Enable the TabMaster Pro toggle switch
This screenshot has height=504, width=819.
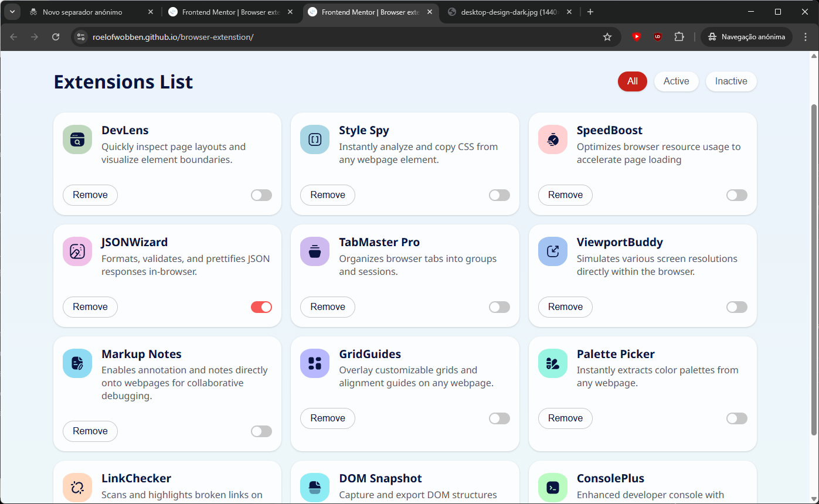pos(499,307)
